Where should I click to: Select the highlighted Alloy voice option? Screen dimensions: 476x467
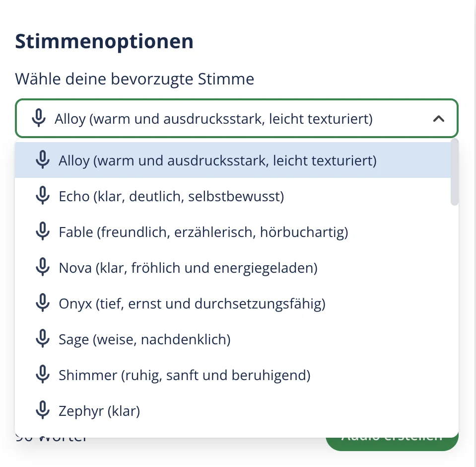pyautogui.click(x=217, y=160)
